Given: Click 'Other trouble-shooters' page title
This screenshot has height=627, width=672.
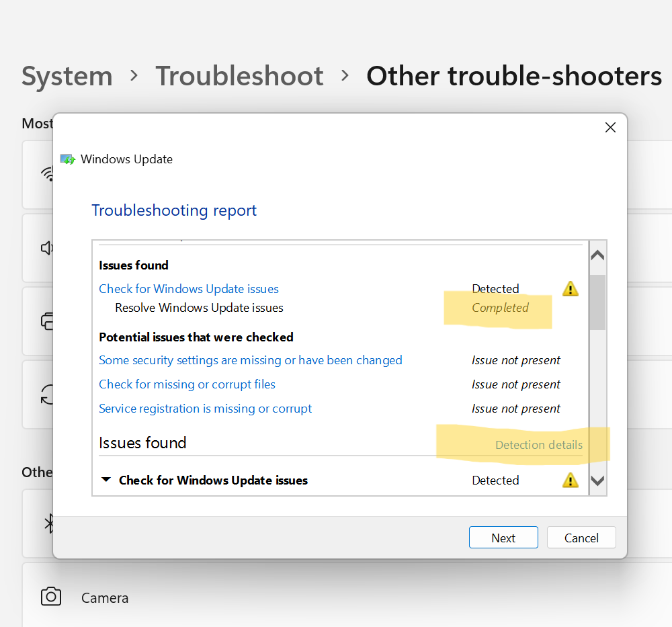Looking at the screenshot, I should coord(514,77).
